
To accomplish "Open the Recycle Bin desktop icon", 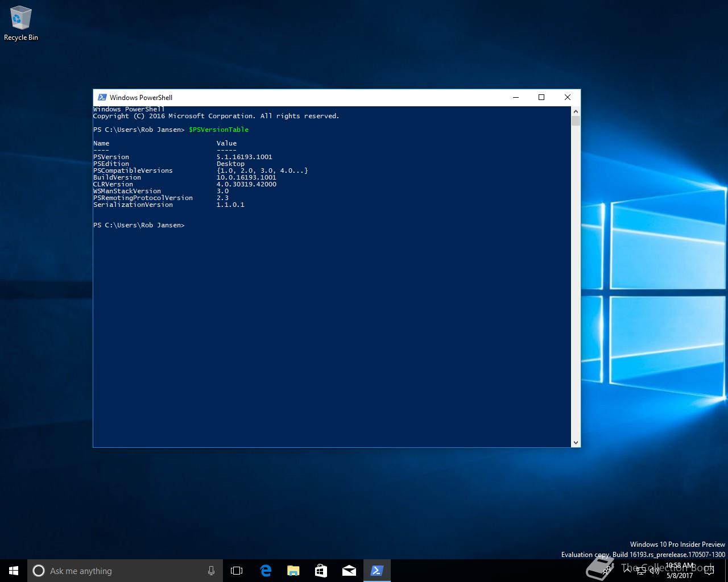I will 21,24.
